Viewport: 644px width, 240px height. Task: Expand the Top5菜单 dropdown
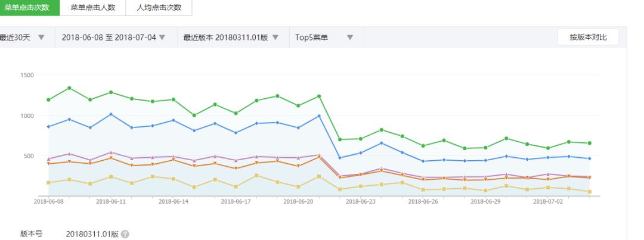(324, 38)
